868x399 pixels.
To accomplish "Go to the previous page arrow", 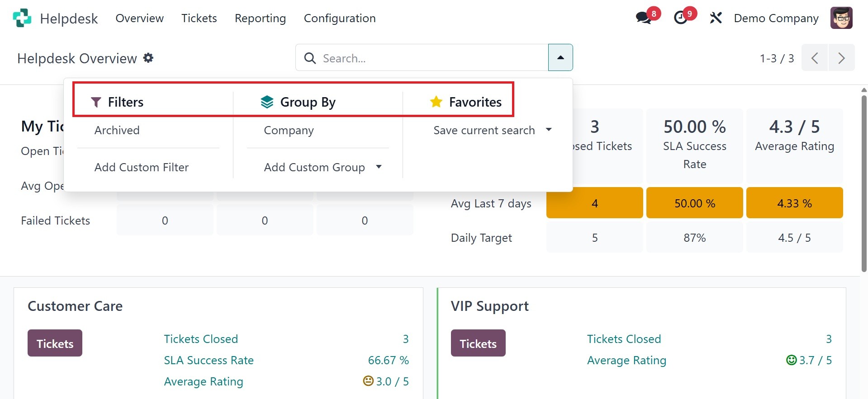I will click(x=815, y=58).
